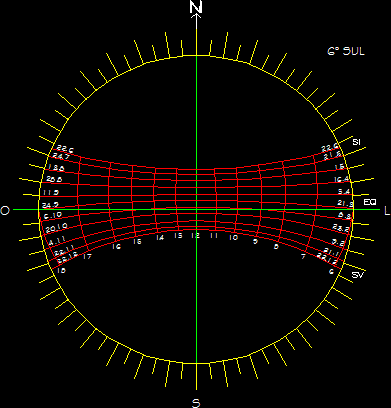This screenshot has height=408, width=391.
Task: Click the 16.4 date label
Action: pyautogui.click(x=342, y=180)
